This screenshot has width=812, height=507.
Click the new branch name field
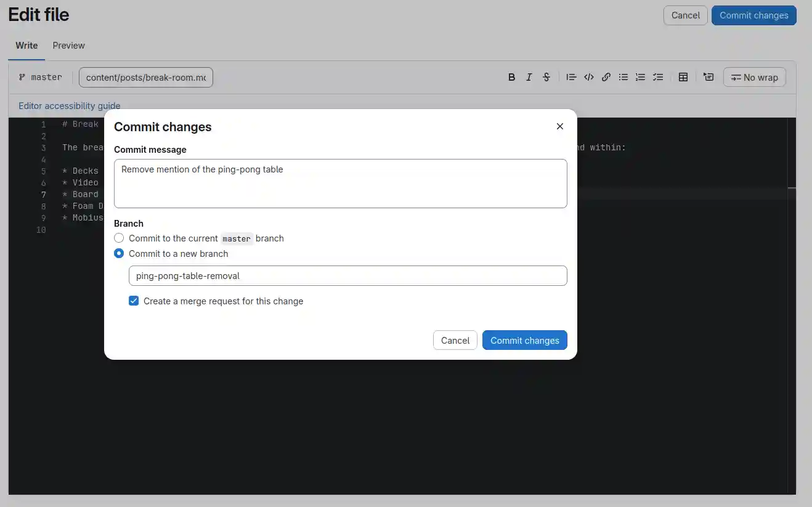[347, 275]
